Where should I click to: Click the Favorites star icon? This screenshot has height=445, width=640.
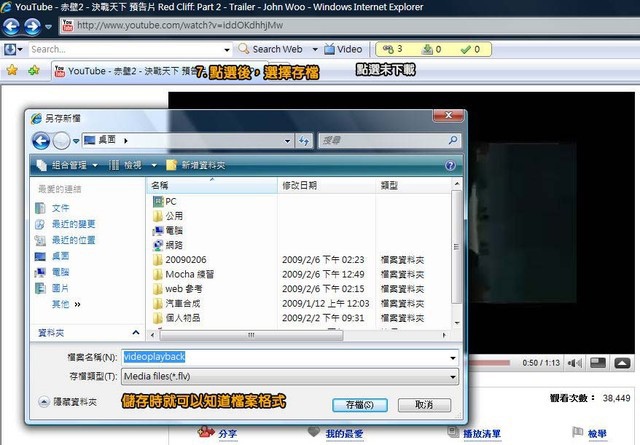12,70
